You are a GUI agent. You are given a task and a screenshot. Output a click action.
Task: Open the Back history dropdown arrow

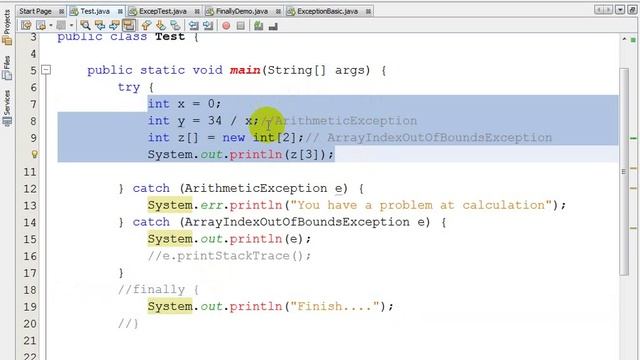[x=51, y=26]
